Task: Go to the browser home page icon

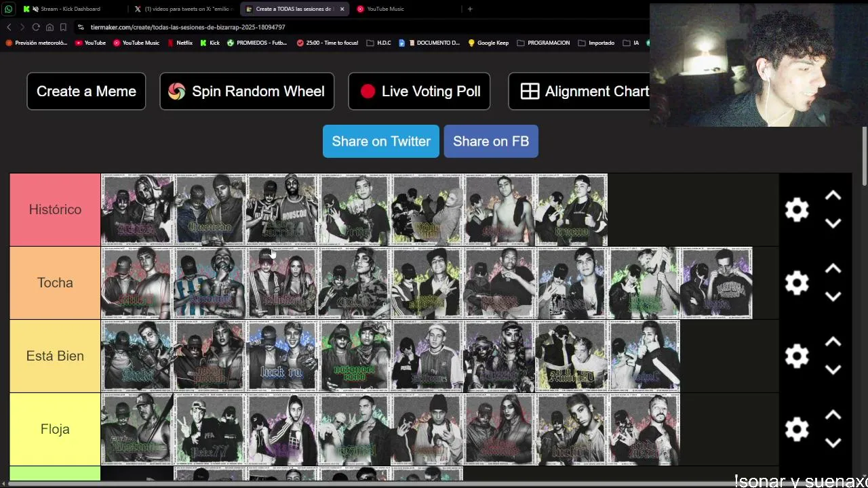Action: point(50,27)
